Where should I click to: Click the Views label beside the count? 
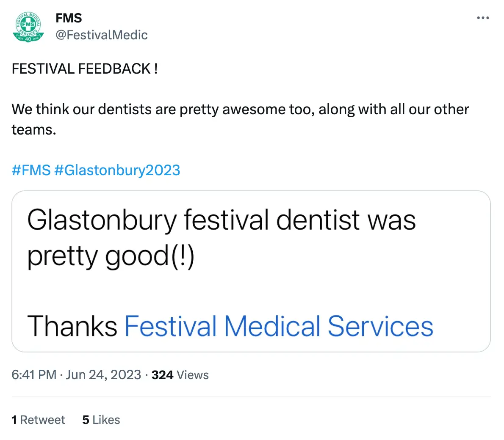click(x=193, y=374)
